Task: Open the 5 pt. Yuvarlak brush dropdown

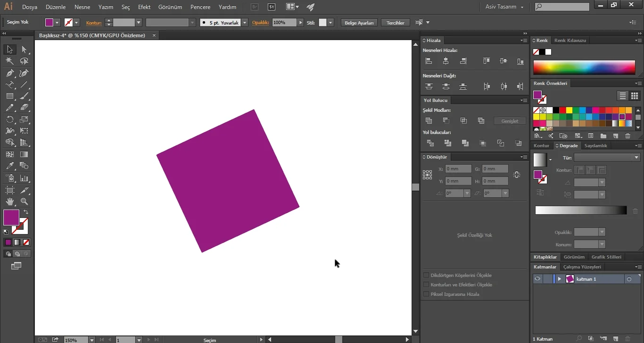Action: click(x=245, y=23)
